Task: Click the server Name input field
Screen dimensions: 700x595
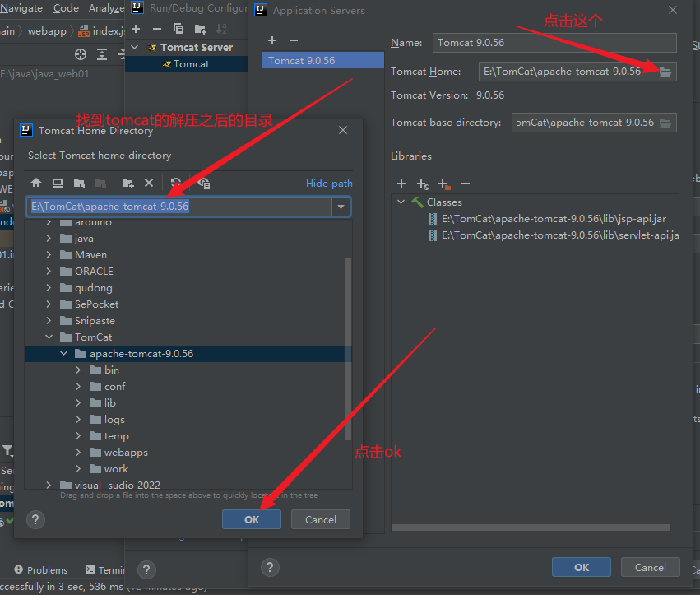Action: 554,43
